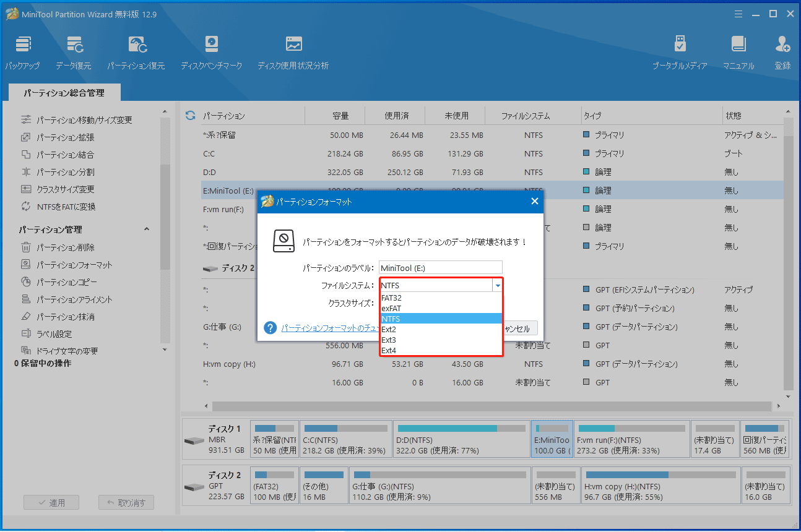
Task: Refresh the partition list
Action: [191, 116]
